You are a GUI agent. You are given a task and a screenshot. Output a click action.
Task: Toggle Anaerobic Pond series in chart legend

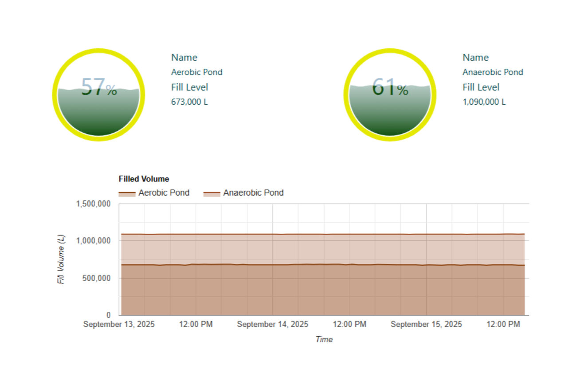253,193
